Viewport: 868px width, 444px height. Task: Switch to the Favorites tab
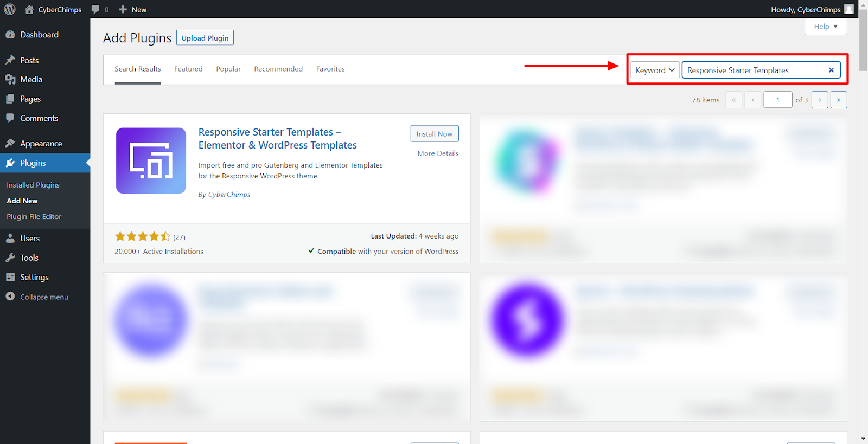[330, 69]
